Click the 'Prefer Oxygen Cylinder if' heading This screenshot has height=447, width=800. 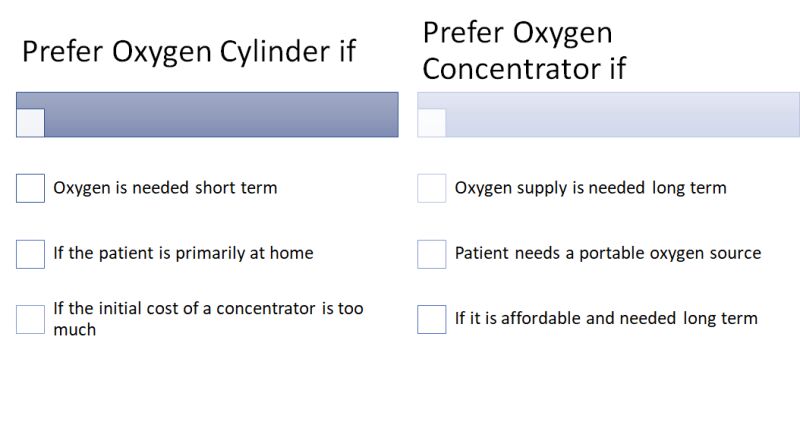click(x=189, y=51)
